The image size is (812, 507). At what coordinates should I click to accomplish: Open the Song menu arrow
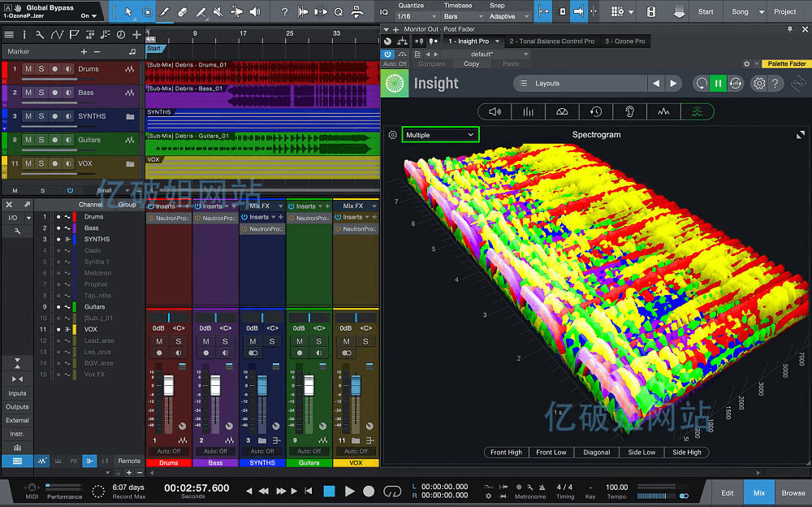(762, 12)
